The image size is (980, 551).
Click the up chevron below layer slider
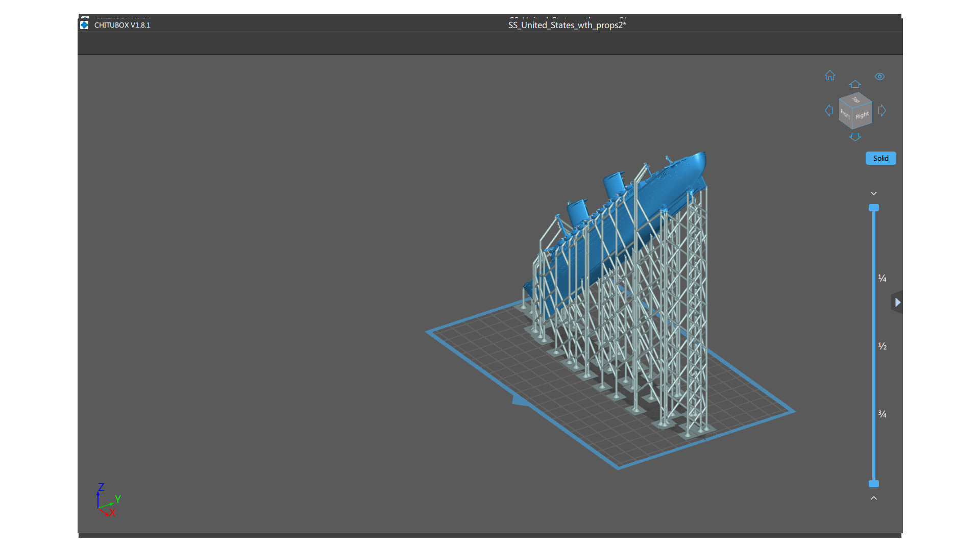[874, 498]
